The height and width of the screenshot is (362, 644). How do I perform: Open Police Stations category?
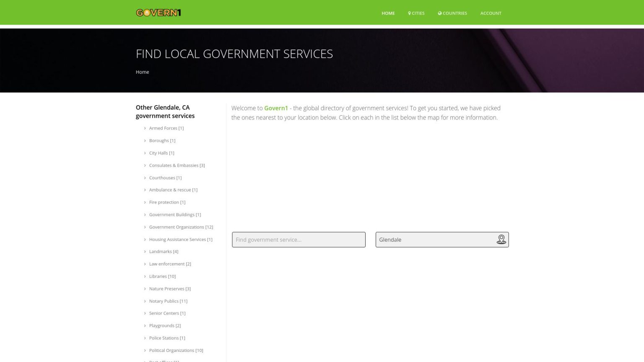coord(167,338)
